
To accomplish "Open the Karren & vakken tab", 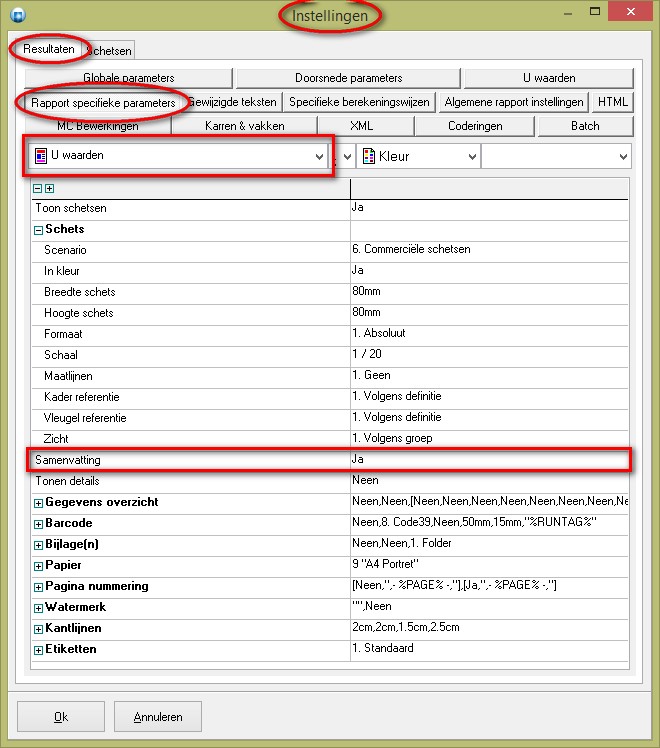I will (x=245, y=126).
